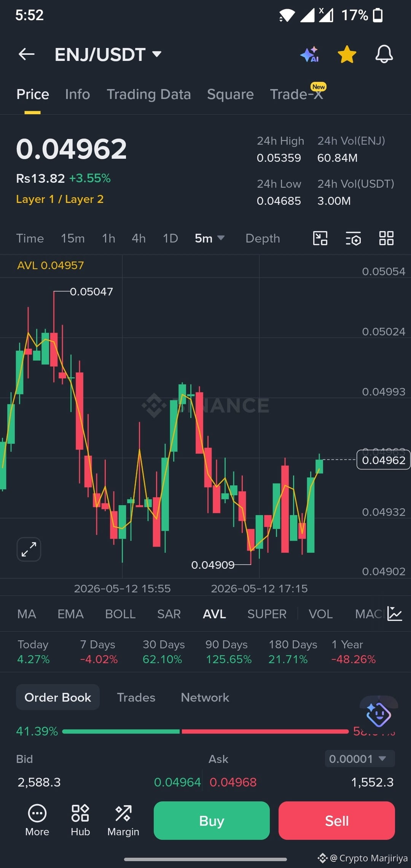Screen dimensions: 411x868
Task: Tap the Today 4.27% performance
Action: tap(33, 652)
